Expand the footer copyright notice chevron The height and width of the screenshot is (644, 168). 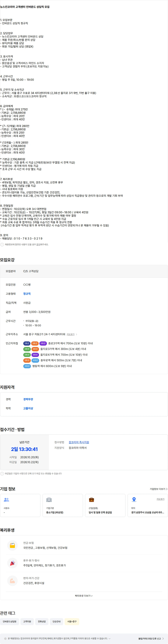coord(109,639)
